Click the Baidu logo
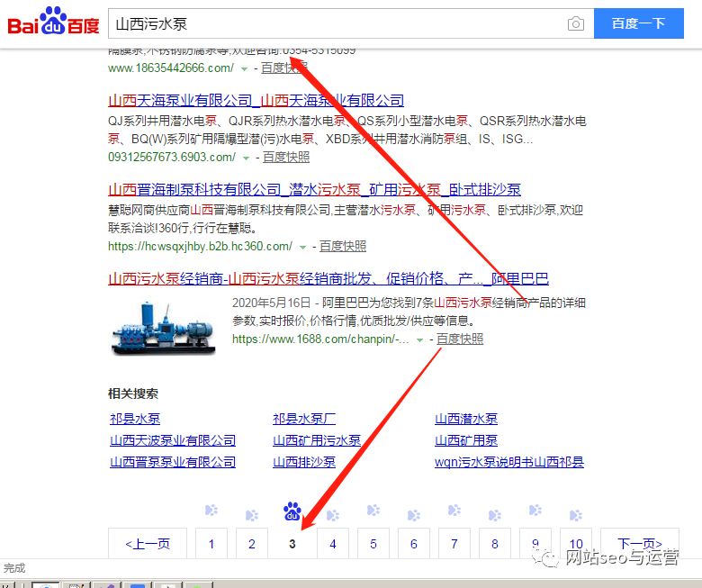702x588 pixels. point(53,21)
